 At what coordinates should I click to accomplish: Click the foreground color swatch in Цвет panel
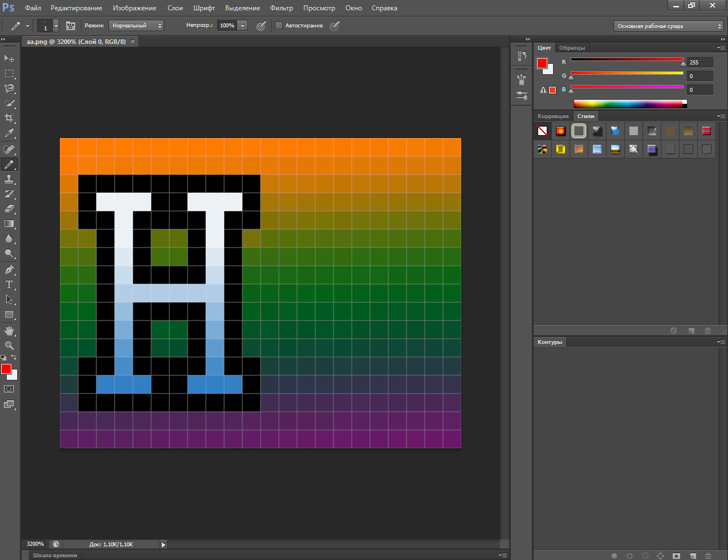(542, 63)
